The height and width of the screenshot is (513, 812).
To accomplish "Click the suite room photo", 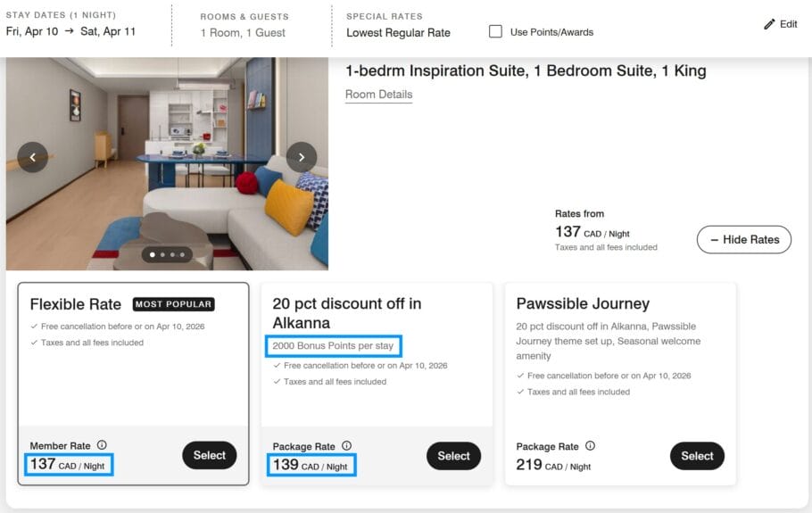I will pos(167,134).
